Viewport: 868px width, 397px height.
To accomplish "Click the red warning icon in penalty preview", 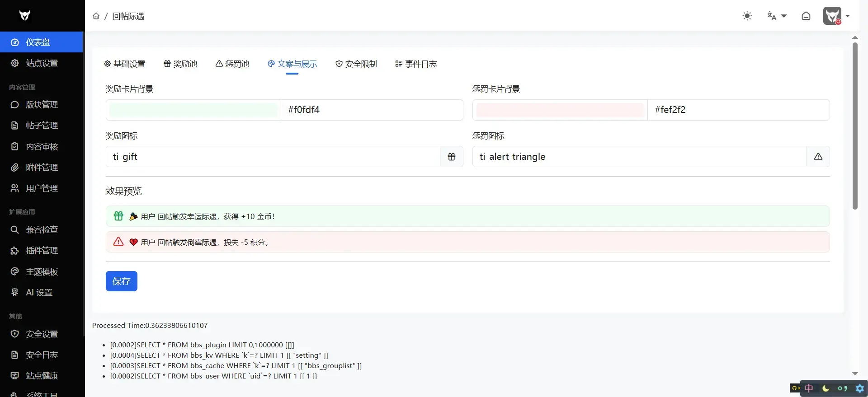I will [118, 242].
